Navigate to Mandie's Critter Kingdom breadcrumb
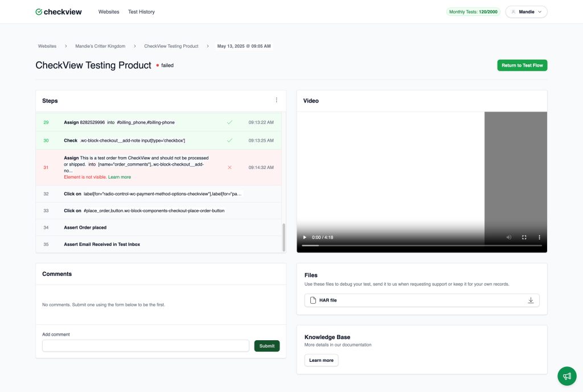This screenshot has width=583, height=392. click(x=100, y=46)
